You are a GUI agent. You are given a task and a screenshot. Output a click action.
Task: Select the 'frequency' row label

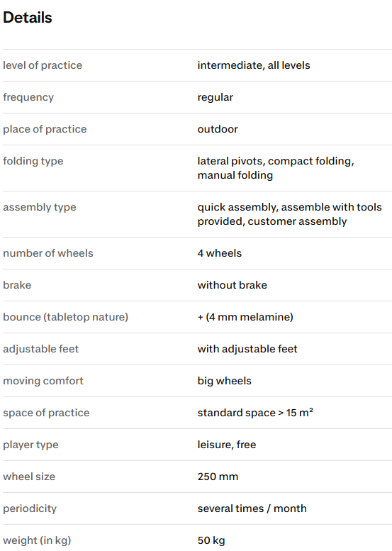point(28,97)
